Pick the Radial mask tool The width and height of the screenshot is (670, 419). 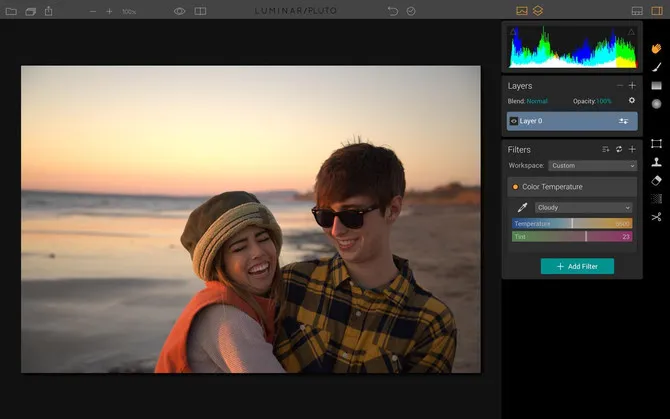pos(656,104)
